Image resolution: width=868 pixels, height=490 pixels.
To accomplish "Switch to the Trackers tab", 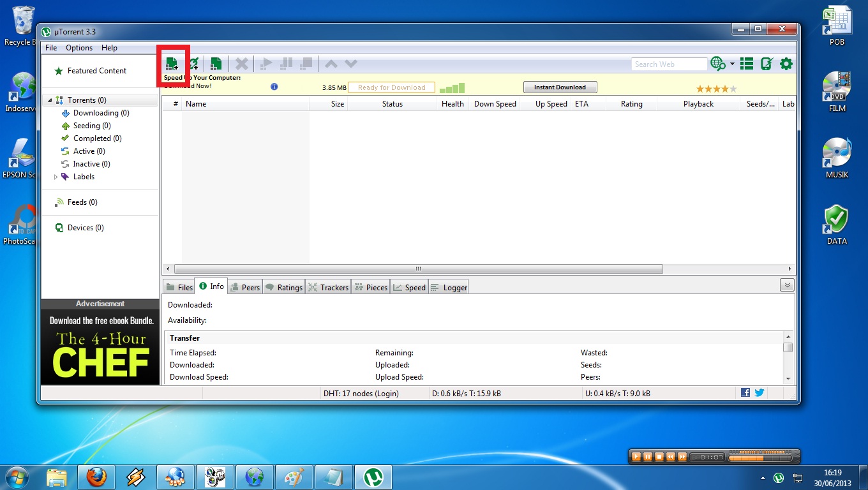I will click(328, 287).
